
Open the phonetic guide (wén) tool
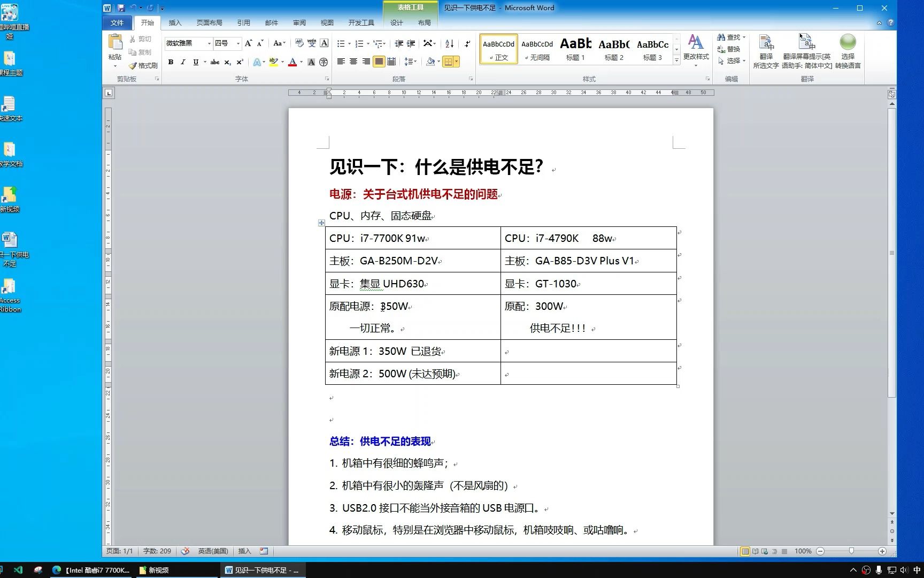click(312, 43)
